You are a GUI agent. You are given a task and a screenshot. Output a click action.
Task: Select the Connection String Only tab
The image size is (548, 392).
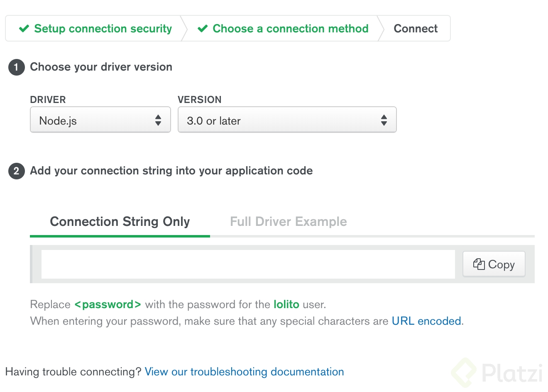coord(120,222)
